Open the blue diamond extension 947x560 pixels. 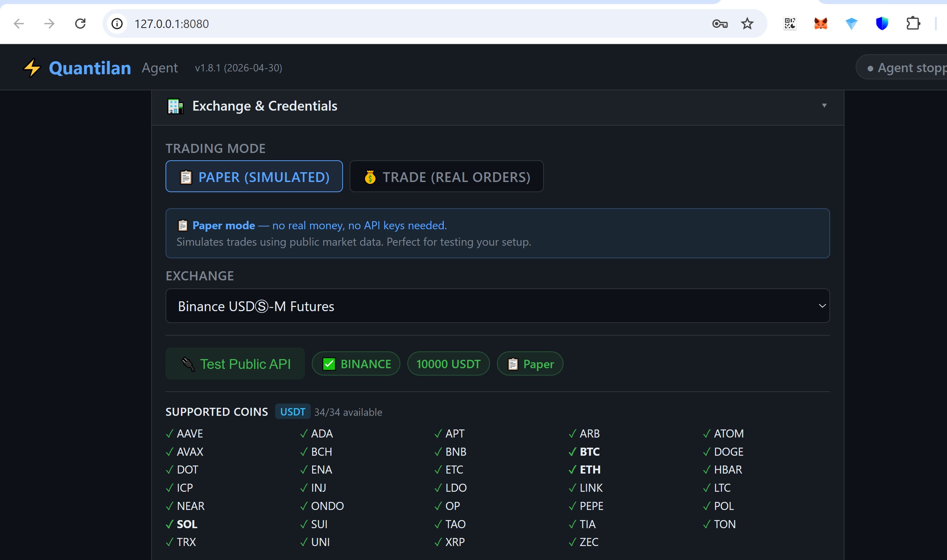(x=851, y=24)
